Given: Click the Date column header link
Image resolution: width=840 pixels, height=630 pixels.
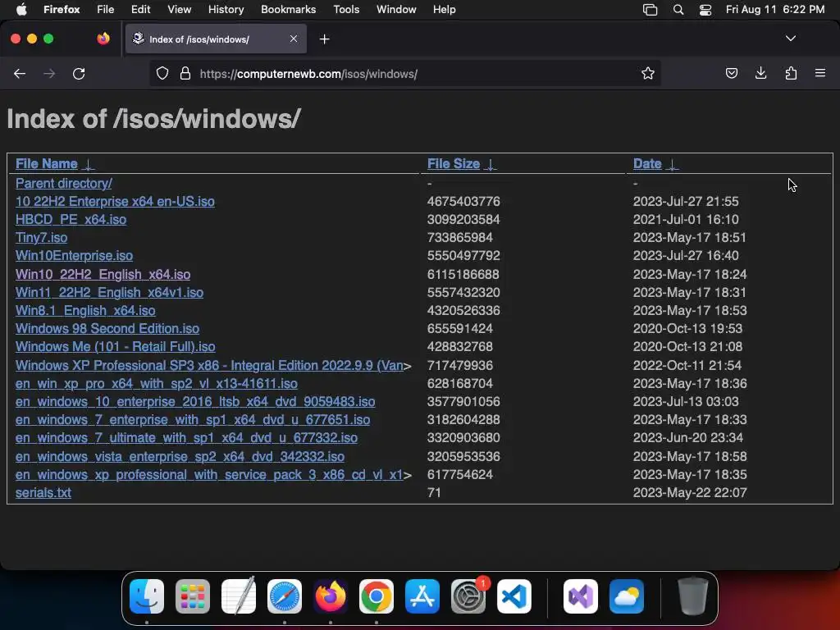Looking at the screenshot, I should click(647, 164).
